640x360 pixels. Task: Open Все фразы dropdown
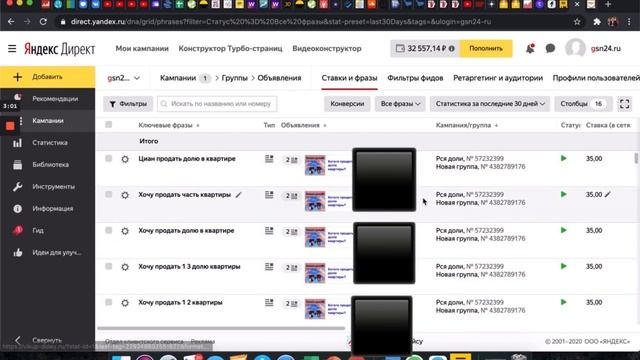400,104
